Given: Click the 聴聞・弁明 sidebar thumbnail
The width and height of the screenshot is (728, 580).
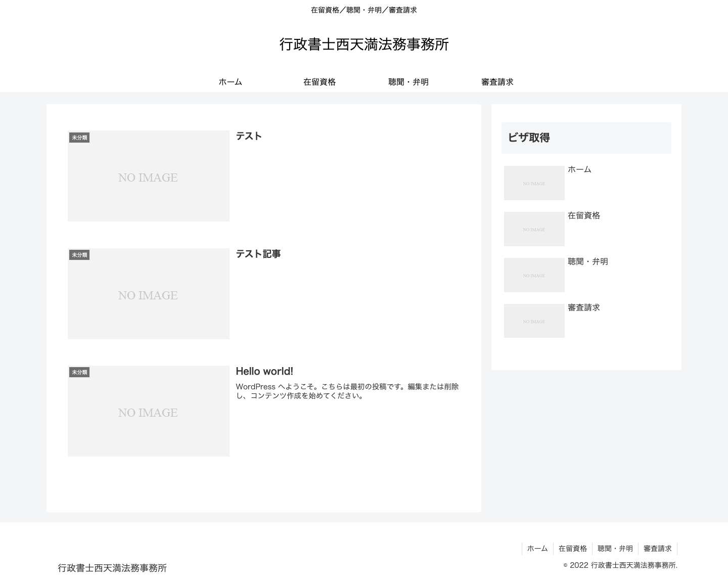Looking at the screenshot, I should pos(534,275).
